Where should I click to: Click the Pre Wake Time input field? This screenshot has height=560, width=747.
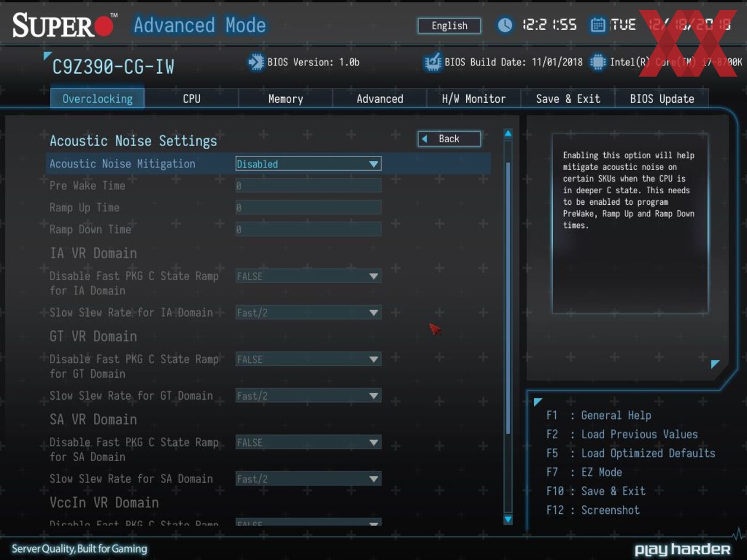pos(308,186)
